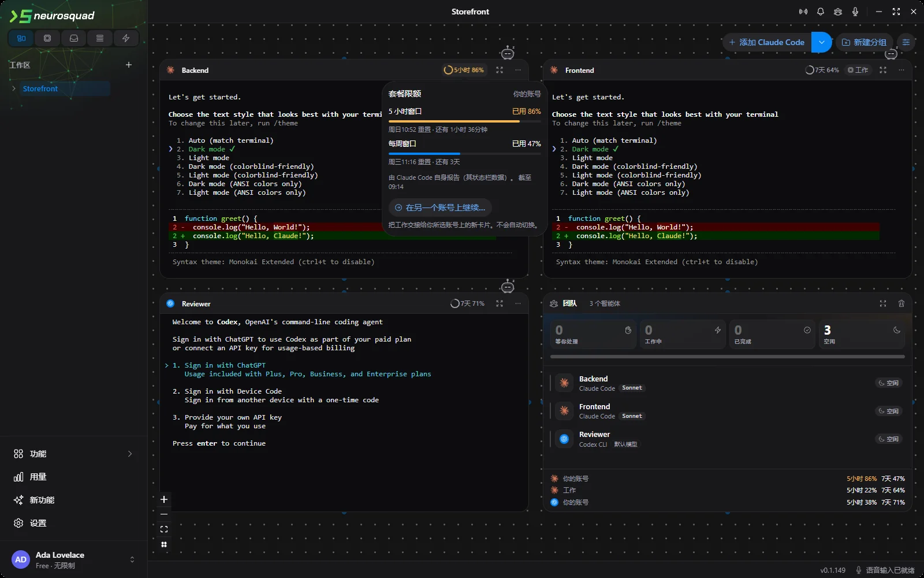Click the 每周窗口 usage progress bar

pyautogui.click(x=465, y=154)
